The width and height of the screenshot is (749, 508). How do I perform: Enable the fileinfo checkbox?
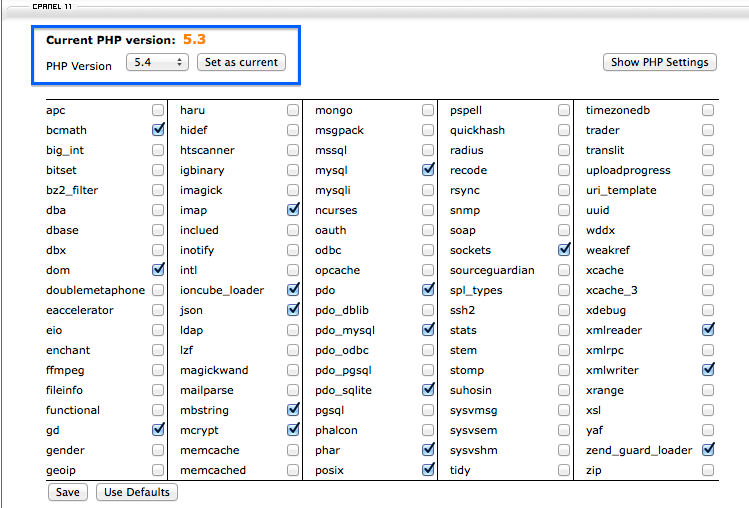[x=158, y=390]
